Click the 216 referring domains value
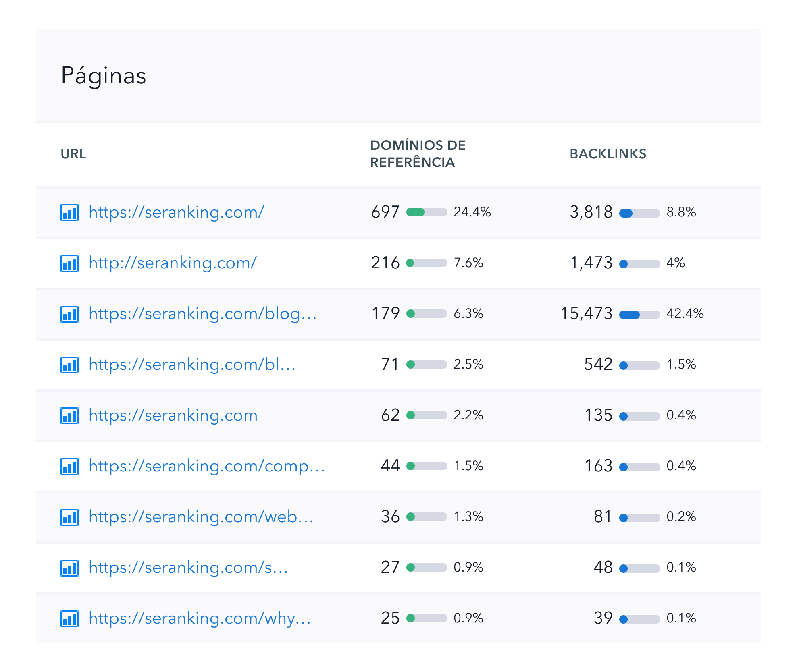Image resolution: width=797 pixels, height=672 pixels. coord(385,263)
